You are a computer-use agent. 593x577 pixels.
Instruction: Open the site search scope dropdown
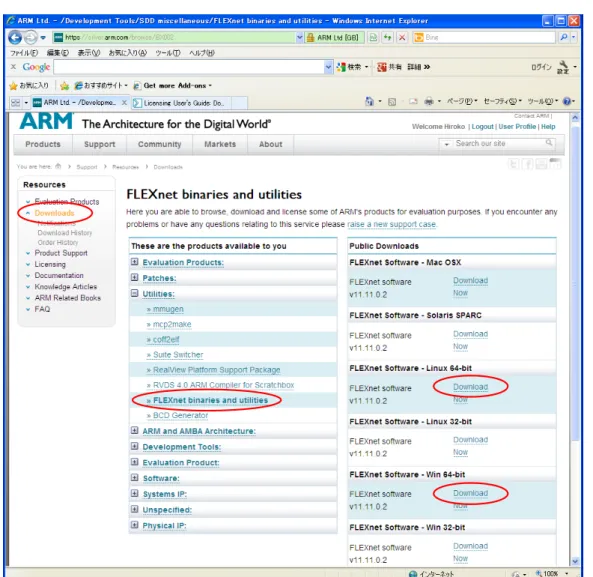coord(447,144)
